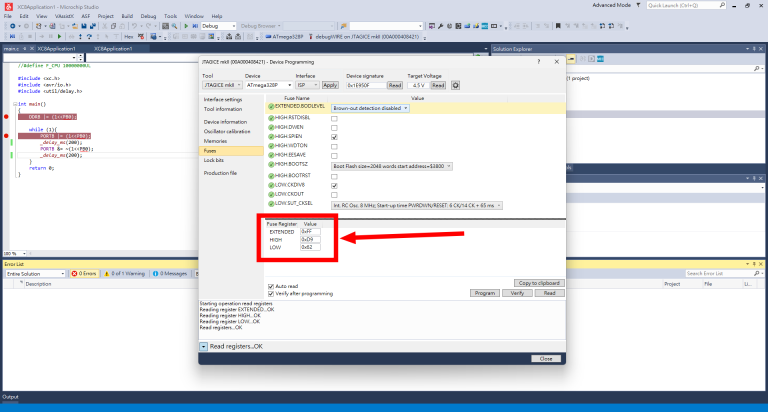
Task: Open the EXTENDED.BODLEVEL brown-out dropdown
Action: 370,108
